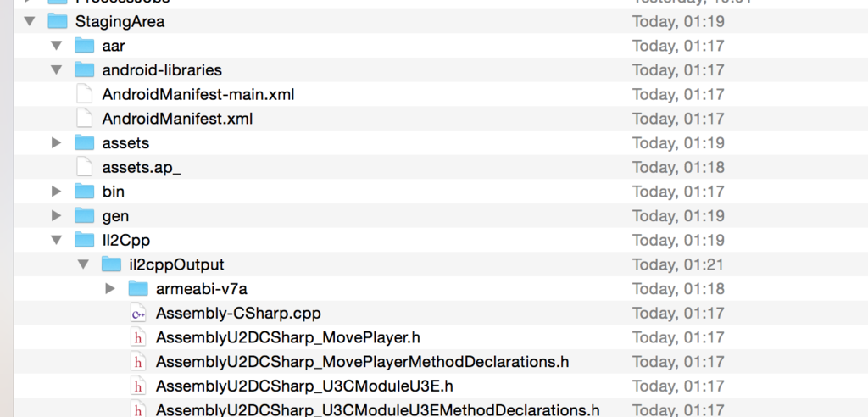Select the Assembly-CSharp.cpp file name

click(x=238, y=314)
